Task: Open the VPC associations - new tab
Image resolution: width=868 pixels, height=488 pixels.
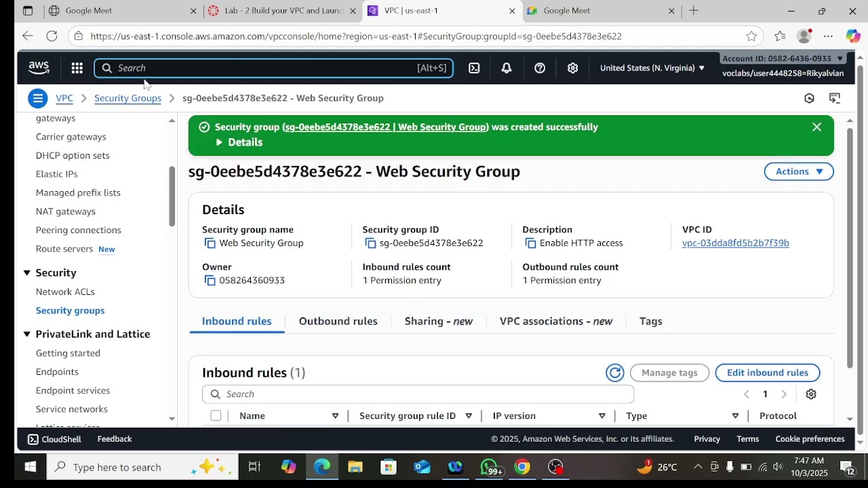Action: tap(556, 321)
